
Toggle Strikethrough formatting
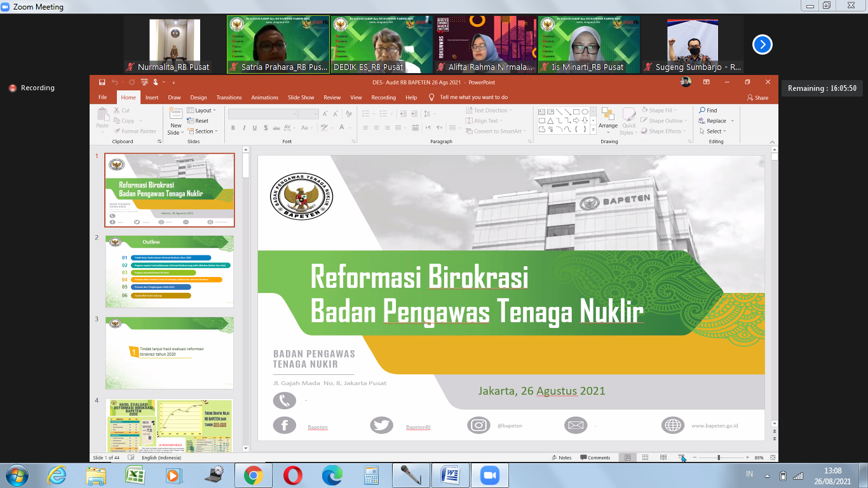(x=277, y=128)
